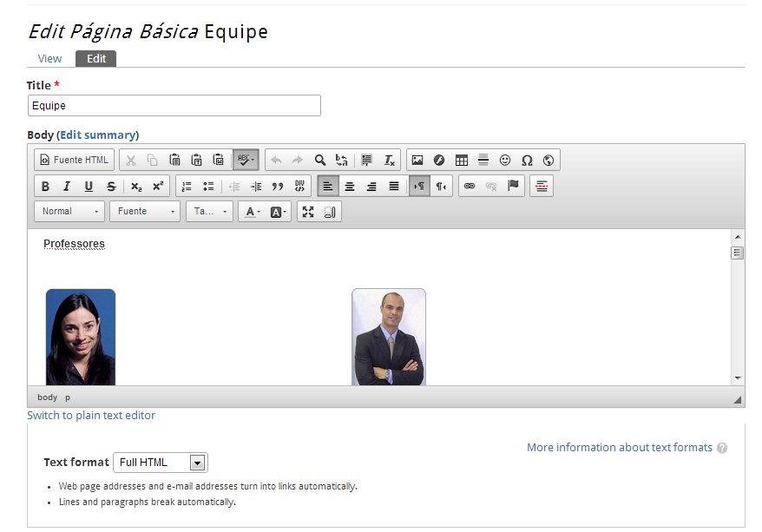Viewport: 762px width, 532px height.
Task: Toggle underline formatting
Action: tap(89, 186)
